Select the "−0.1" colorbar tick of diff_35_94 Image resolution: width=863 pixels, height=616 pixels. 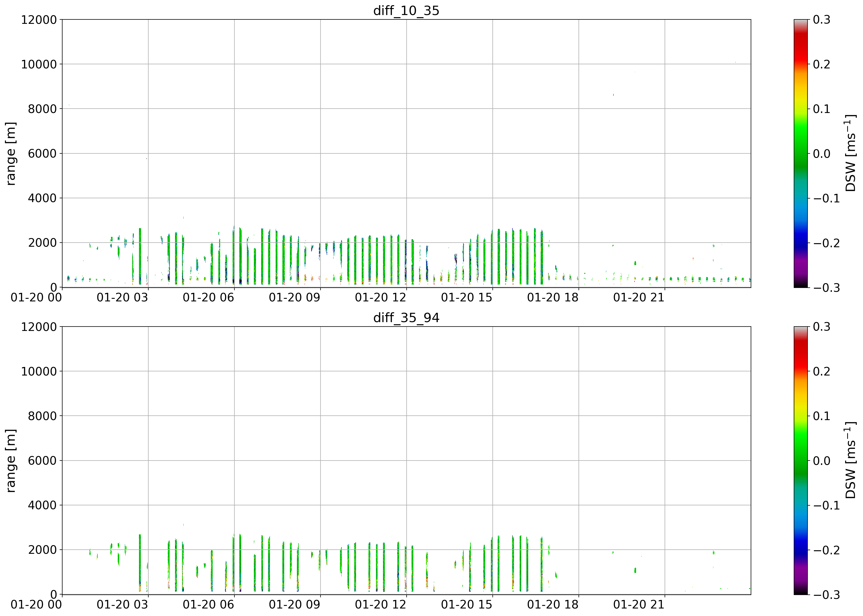826,506
